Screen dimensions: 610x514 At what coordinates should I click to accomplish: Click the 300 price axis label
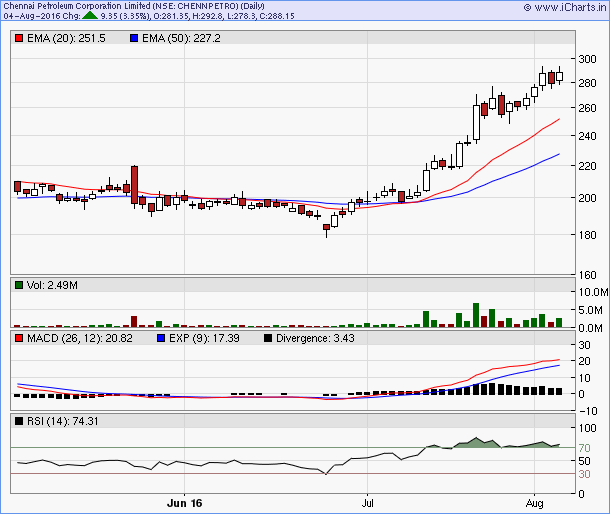(587, 59)
